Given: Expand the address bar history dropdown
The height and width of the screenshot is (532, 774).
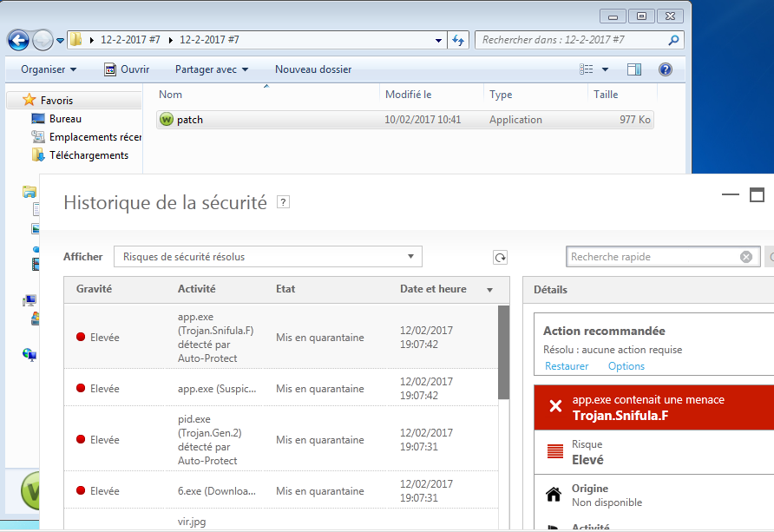Looking at the screenshot, I should 438,41.
